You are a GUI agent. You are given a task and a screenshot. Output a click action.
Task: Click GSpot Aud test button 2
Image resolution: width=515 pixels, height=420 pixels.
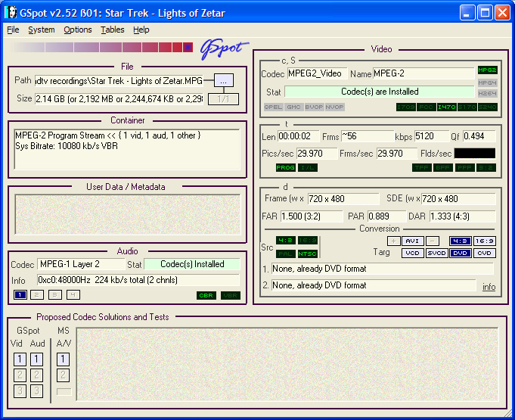pos(36,375)
